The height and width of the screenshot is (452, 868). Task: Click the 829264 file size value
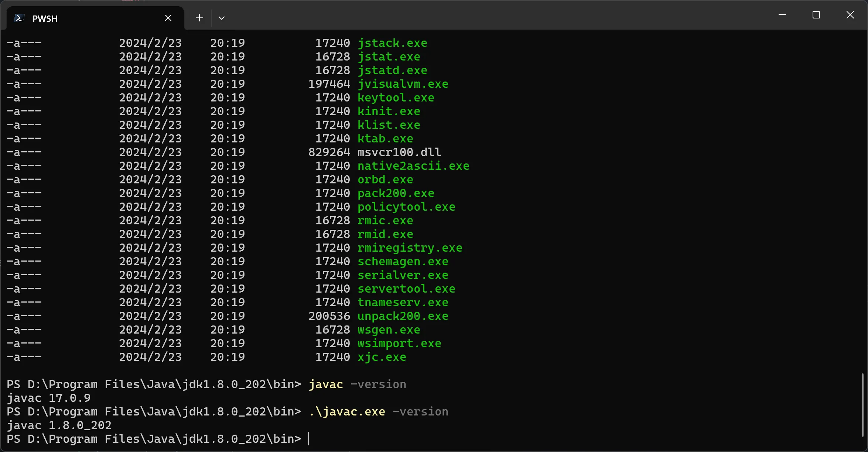(329, 152)
